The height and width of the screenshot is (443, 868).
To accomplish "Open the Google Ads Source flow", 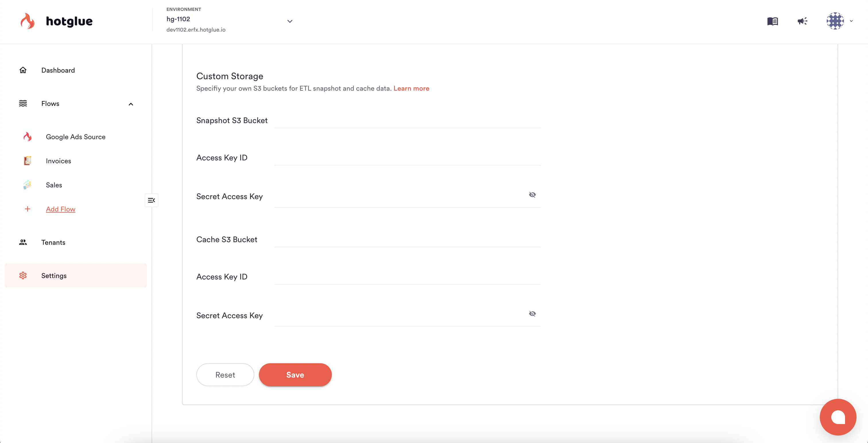I will (75, 137).
